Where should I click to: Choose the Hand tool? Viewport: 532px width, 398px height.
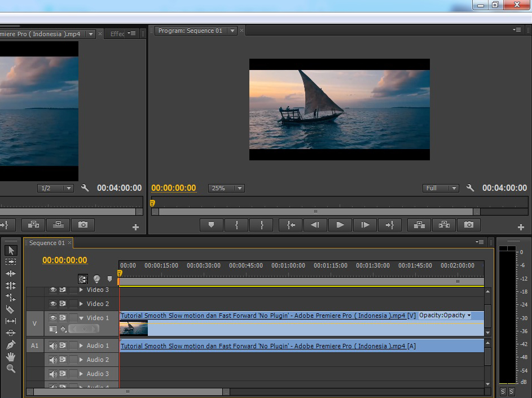pos(10,356)
